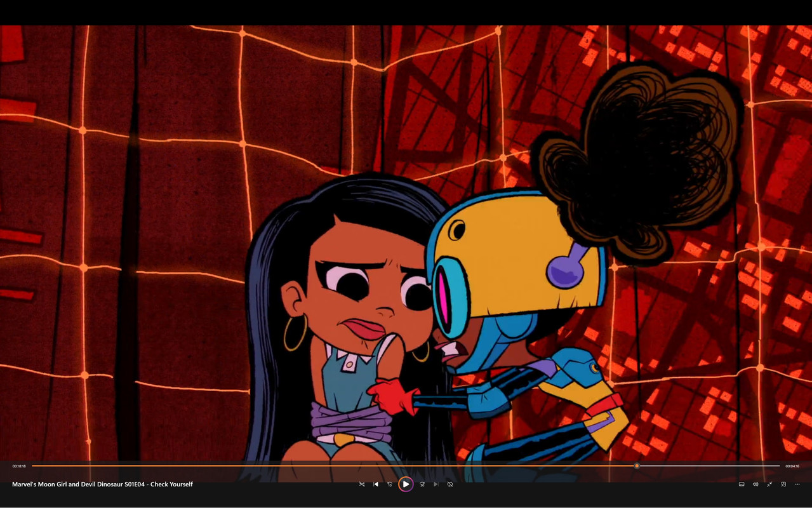Go to the previous track
This screenshot has width=812, height=508.
[376, 485]
